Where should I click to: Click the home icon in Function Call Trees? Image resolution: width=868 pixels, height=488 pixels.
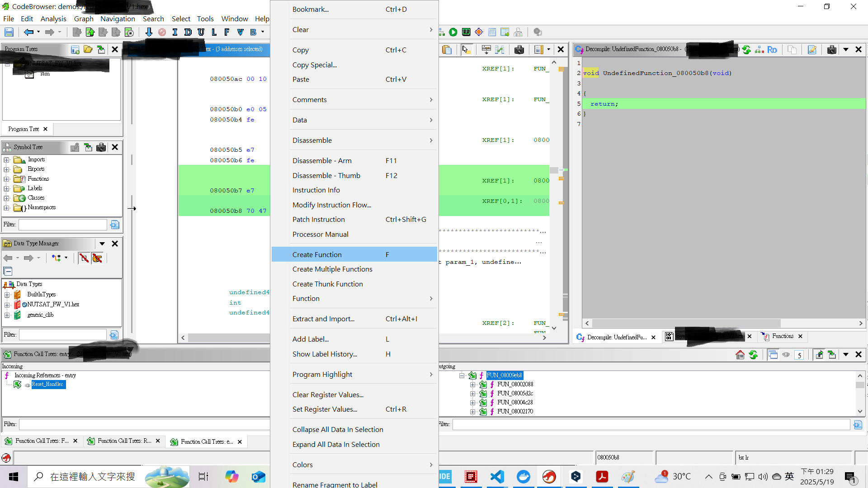740,355
